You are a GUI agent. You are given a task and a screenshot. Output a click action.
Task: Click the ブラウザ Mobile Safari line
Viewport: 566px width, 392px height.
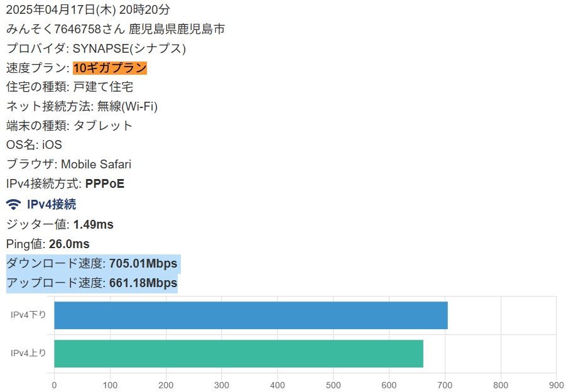(x=68, y=164)
